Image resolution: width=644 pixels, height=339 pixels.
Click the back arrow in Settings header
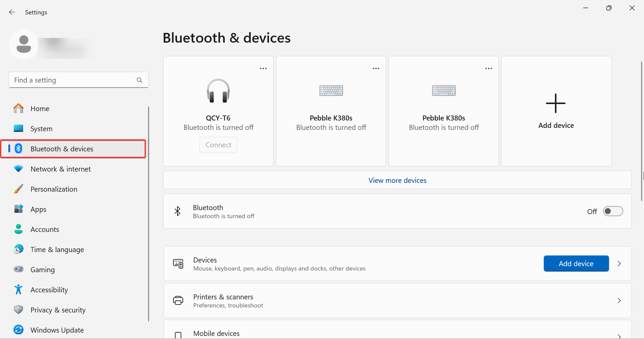(x=12, y=12)
